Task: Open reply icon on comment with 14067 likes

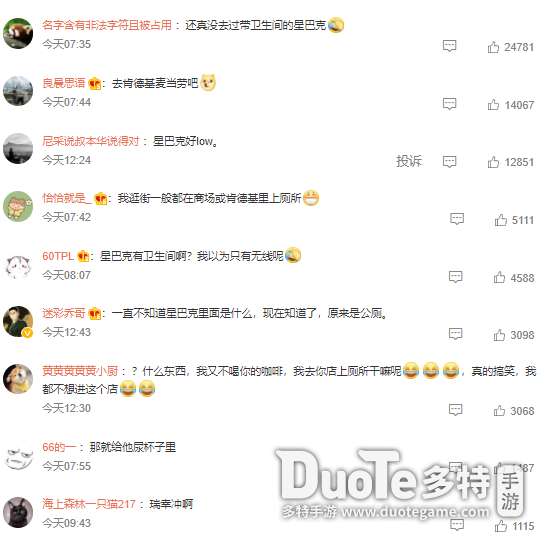Action: click(449, 104)
